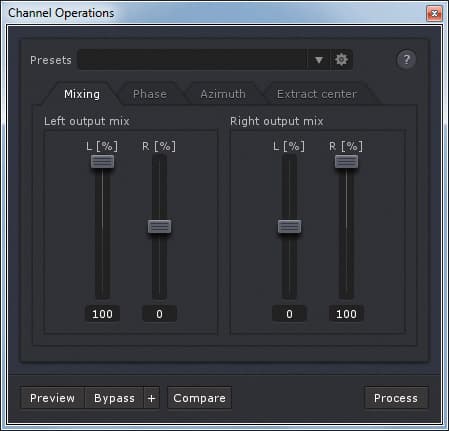The width and height of the screenshot is (449, 431).
Task: Click the Left output mix L slider handle
Action: click(x=102, y=162)
